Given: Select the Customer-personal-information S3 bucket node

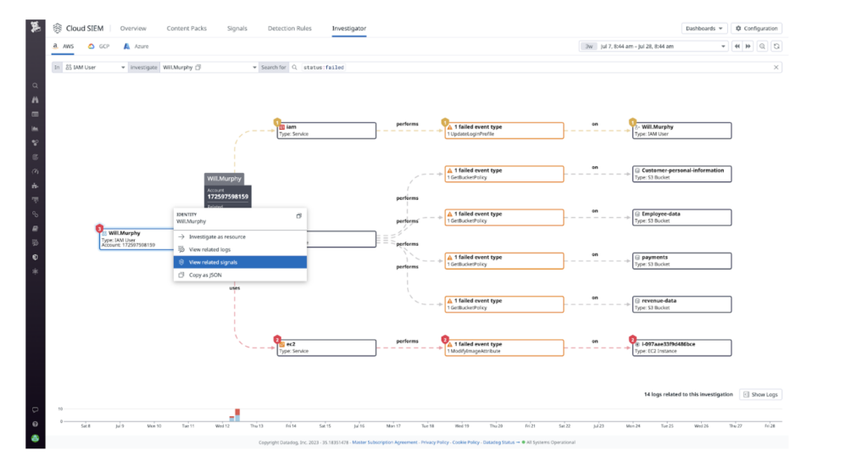Looking at the screenshot, I should point(682,174).
